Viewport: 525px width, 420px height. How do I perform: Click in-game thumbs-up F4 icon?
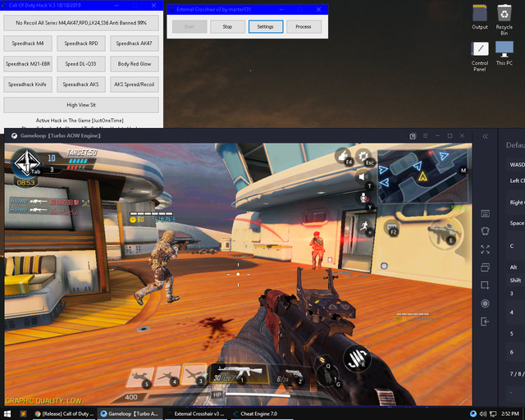(343, 156)
